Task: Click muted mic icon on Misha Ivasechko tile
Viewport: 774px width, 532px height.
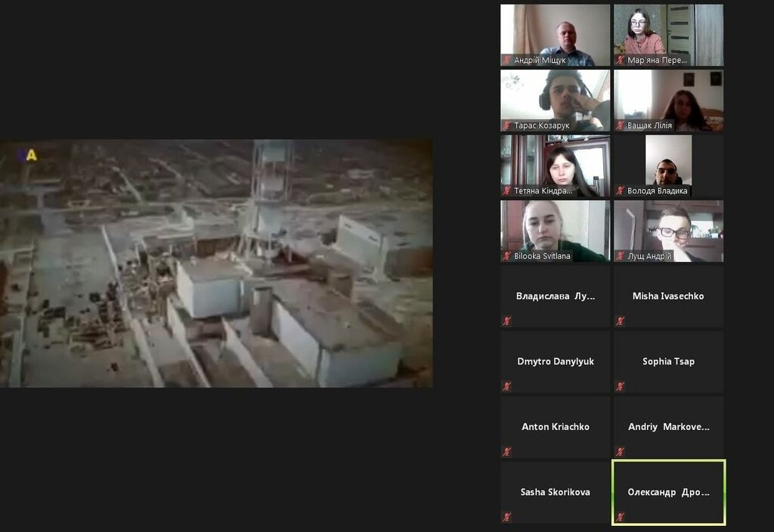Action: tap(620, 321)
